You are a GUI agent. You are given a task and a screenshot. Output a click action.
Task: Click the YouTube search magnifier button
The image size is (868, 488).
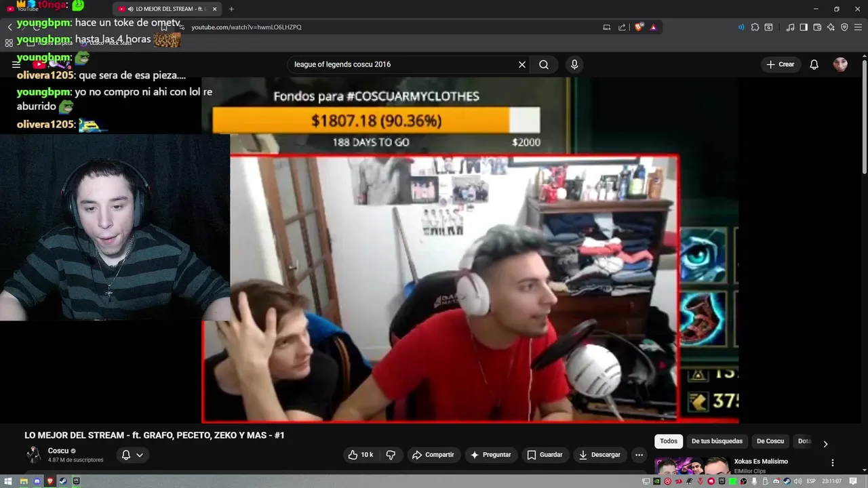pos(544,64)
